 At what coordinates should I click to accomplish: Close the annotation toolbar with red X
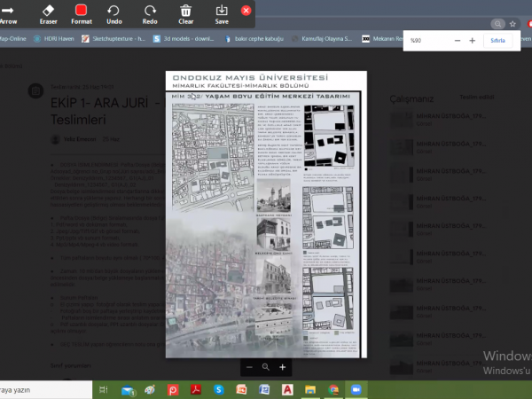click(x=246, y=11)
